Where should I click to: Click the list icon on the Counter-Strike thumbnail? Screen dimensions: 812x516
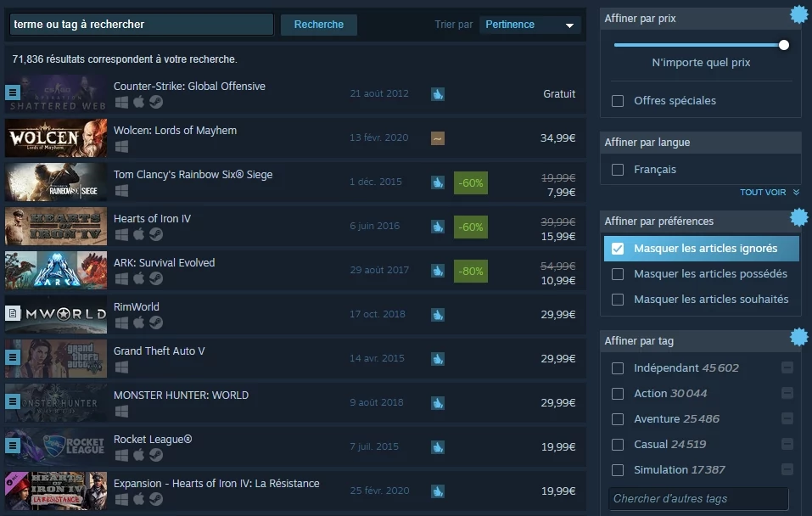point(13,93)
